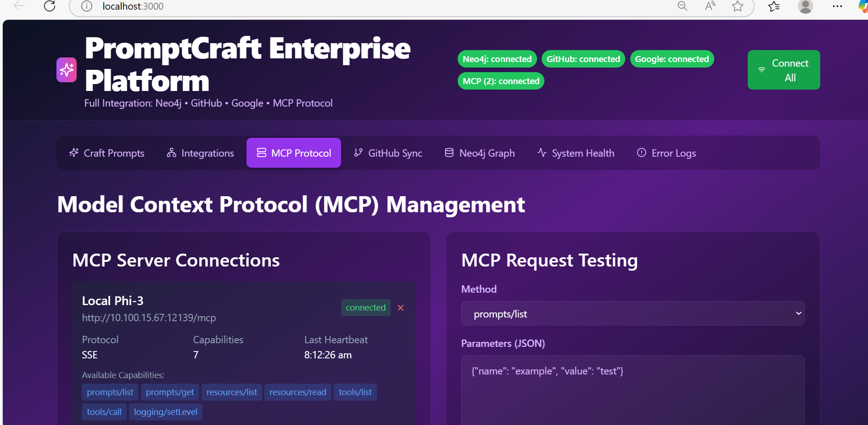Switch to the Craft Prompts tab
Viewport: 868px width, 425px height.
tap(106, 153)
